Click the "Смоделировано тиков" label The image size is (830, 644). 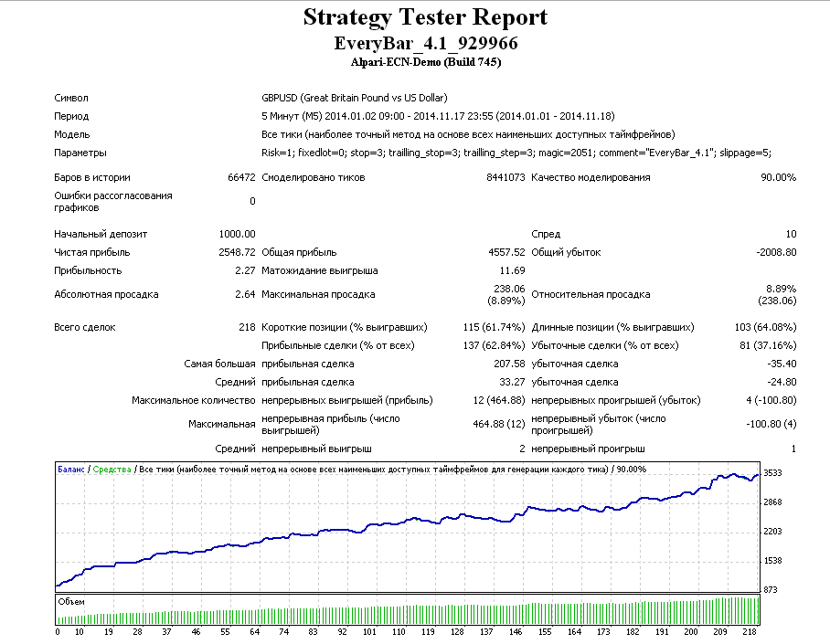(x=314, y=177)
